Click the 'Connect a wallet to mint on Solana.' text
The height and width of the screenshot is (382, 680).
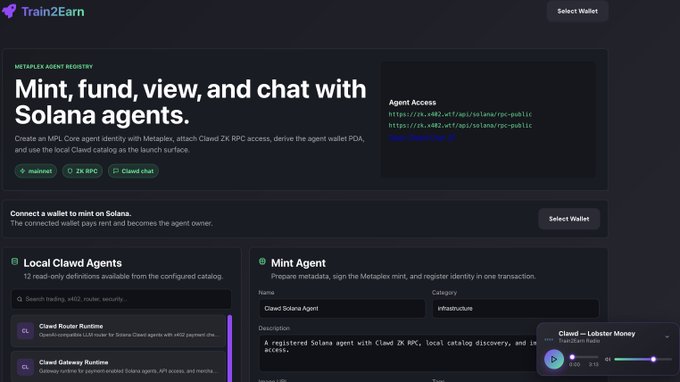point(71,213)
